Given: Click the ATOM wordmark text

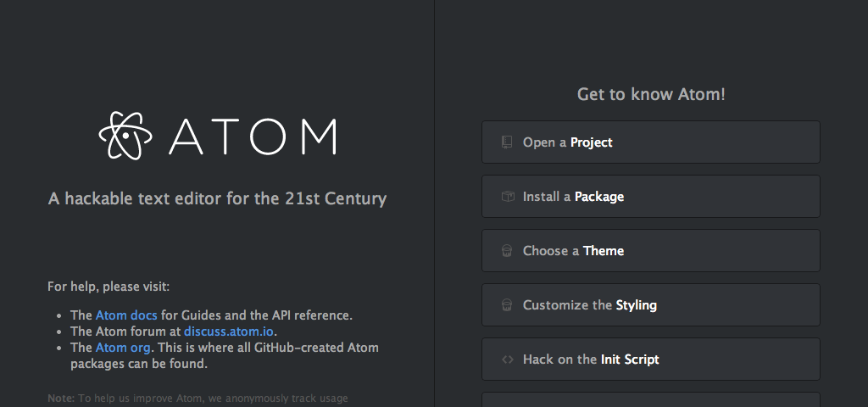Looking at the screenshot, I should [x=253, y=137].
